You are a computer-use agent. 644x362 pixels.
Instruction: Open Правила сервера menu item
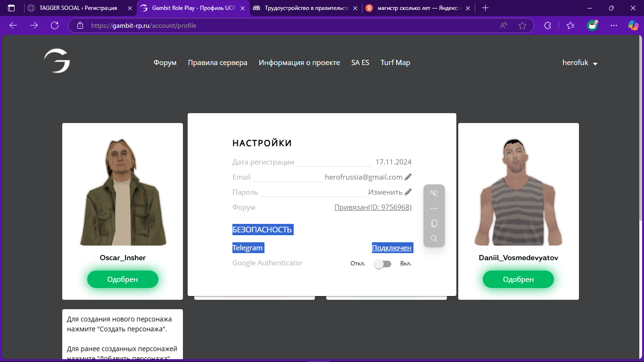217,63
